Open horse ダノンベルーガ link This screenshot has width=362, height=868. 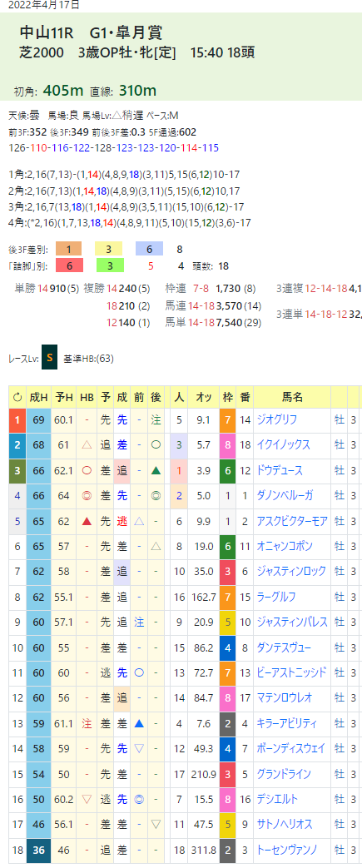click(284, 496)
